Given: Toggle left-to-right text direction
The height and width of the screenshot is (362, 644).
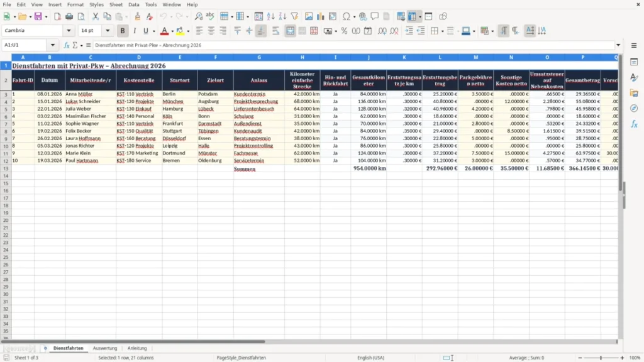Looking at the screenshot, I should [504, 31].
